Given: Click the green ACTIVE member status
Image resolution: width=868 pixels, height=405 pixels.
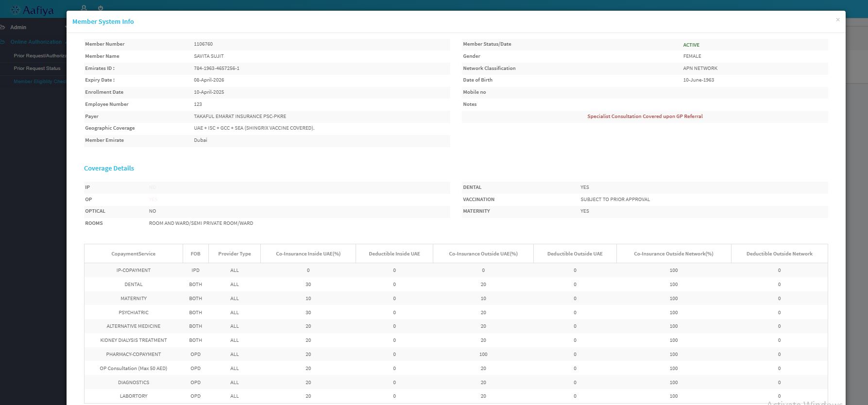Looking at the screenshot, I should [x=691, y=45].
